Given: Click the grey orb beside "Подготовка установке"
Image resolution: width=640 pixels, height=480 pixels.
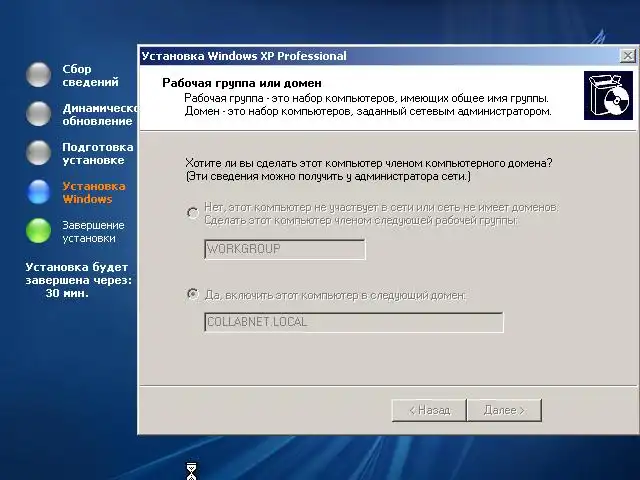Looking at the screenshot, I should 38,153.
